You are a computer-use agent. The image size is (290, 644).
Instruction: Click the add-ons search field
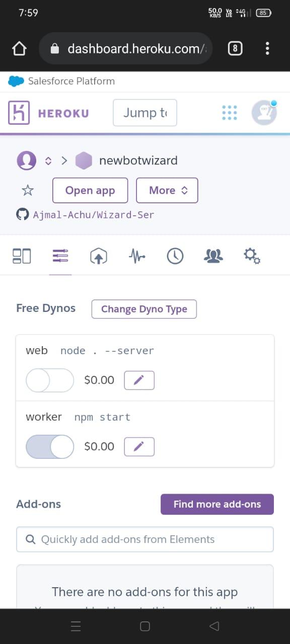[x=145, y=539]
